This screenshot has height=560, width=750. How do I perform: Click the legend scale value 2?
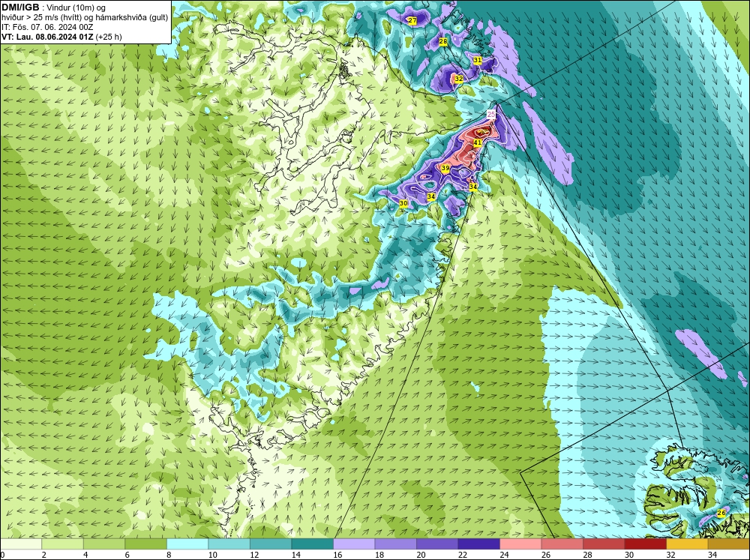pos(44,555)
